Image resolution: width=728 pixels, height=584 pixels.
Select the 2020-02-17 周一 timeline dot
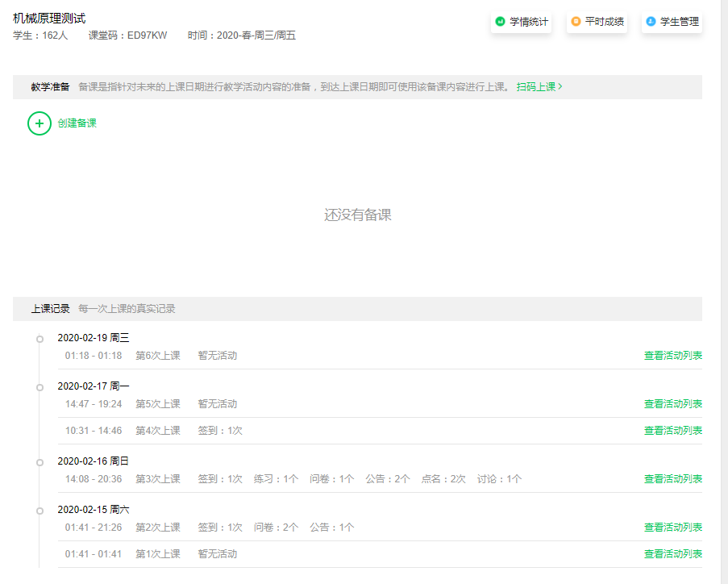(40, 387)
